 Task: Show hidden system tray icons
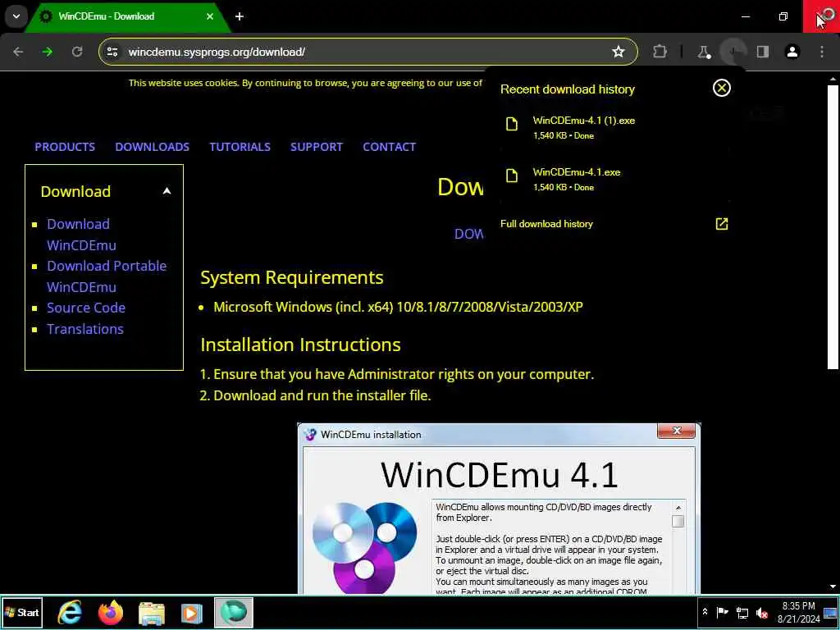(705, 612)
